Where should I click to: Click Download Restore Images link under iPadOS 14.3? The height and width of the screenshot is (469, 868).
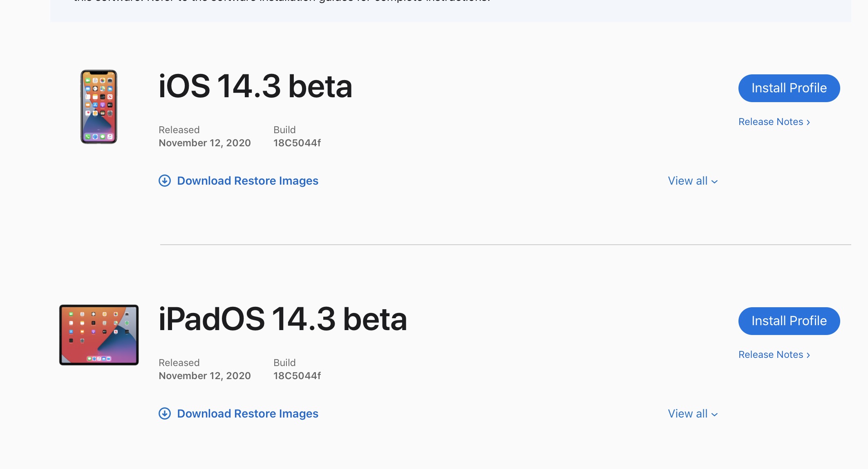[x=247, y=413]
